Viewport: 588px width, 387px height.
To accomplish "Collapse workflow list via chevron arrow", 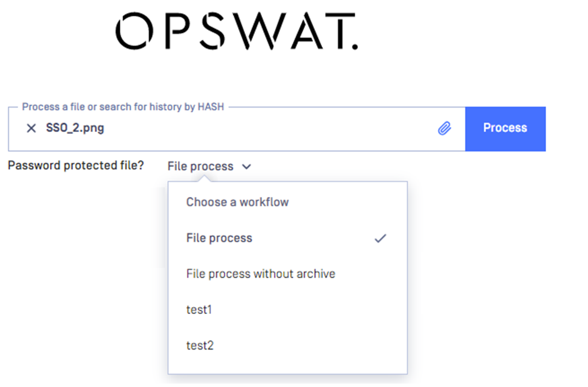I will pyautogui.click(x=246, y=167).
